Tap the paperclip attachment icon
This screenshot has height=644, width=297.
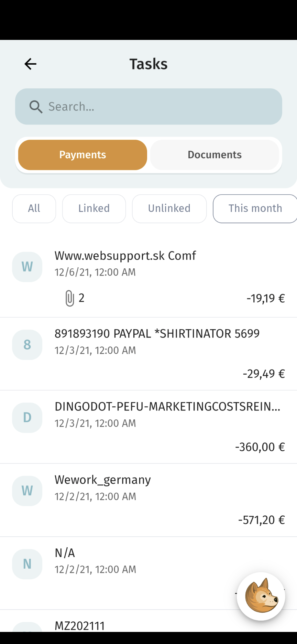click(69, 298)
